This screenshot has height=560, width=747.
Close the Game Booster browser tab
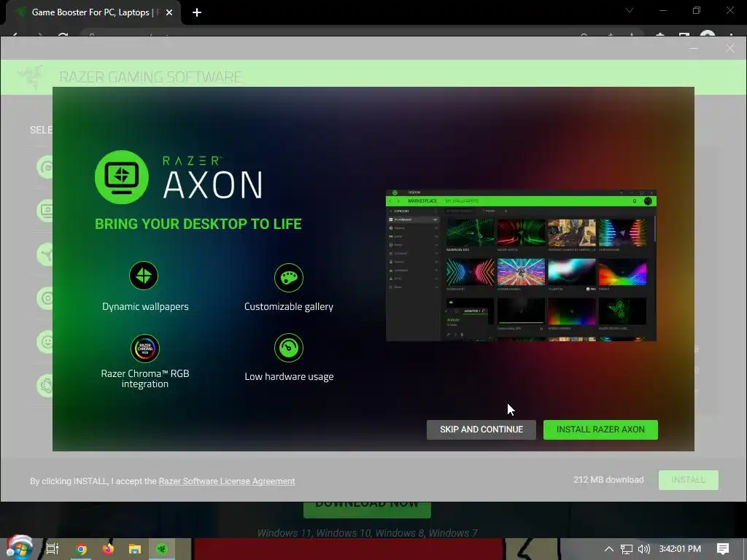point(169,12)
